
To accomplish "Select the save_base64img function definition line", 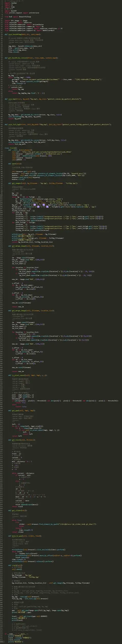I will click(23, 34).
